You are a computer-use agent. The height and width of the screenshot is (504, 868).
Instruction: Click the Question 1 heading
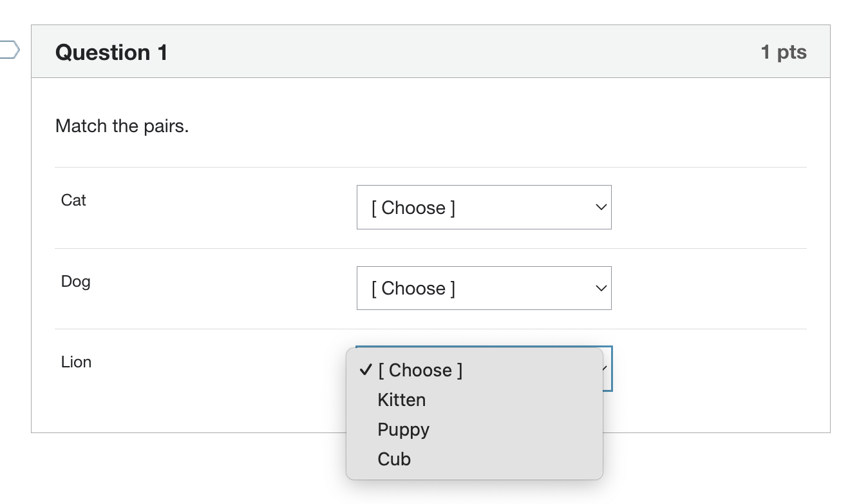tap(111, 52)
